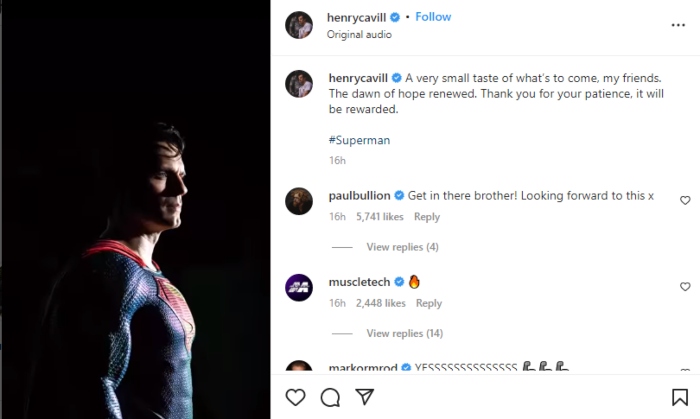Share the post via paper plane icon
The height and width of the screenshot is (419, 700).
click(x=365, y=397)
